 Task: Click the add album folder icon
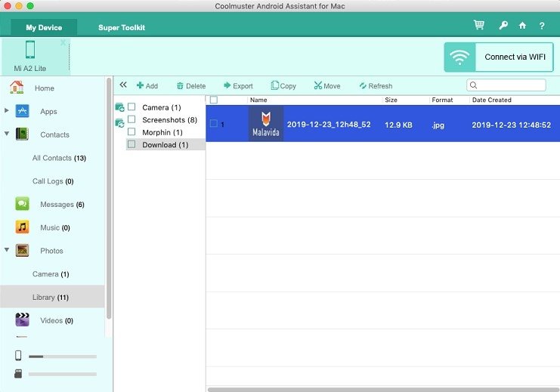119,107
